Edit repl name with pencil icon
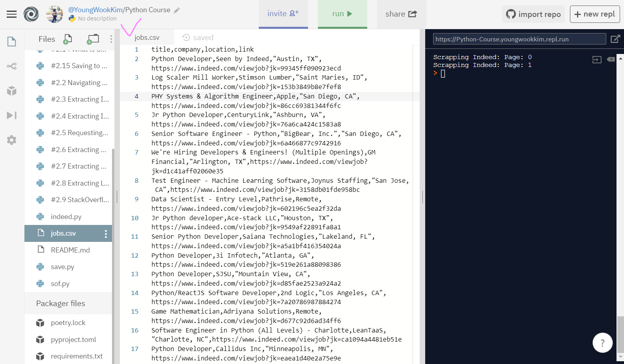Image resolution: width=624 pixels, height=364 pixels. coord(177,10)
